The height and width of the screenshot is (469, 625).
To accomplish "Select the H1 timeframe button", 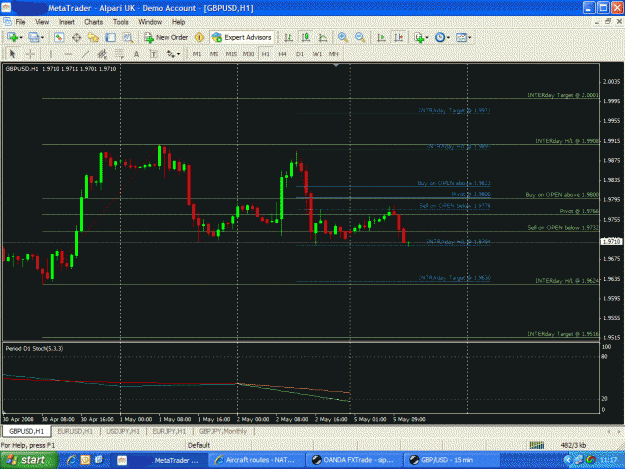I will [265, 54].
